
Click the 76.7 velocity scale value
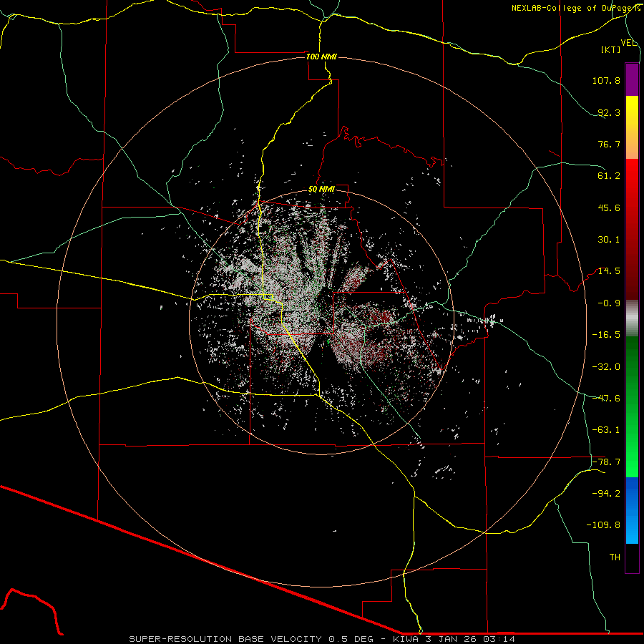click(609, 144)
